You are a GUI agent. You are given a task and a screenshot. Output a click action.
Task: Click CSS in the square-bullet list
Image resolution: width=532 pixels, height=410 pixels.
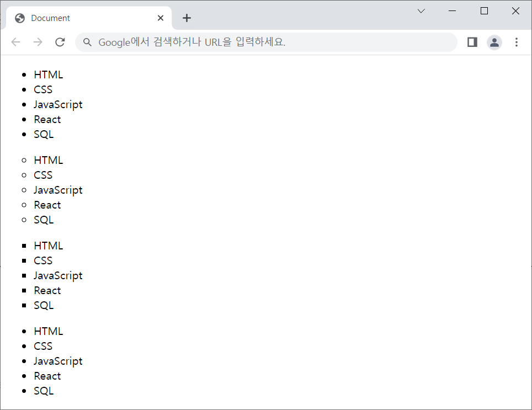pos(43,260)
